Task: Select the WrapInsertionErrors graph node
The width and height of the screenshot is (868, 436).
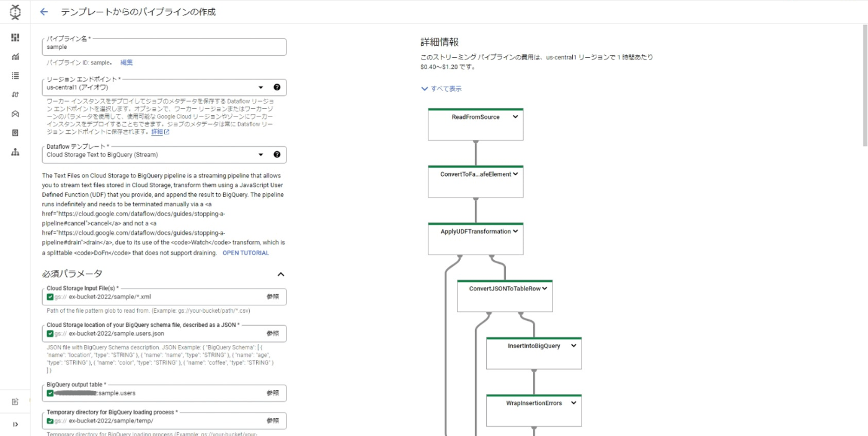Action: pyautogui.click(x=534, y=410)
